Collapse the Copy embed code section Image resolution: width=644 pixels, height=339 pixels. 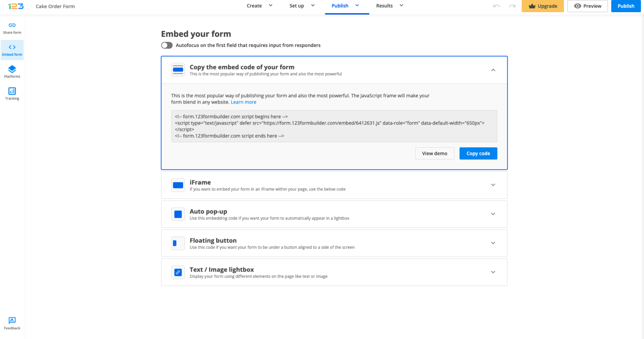pyautogui.click(x=493, y=70)
